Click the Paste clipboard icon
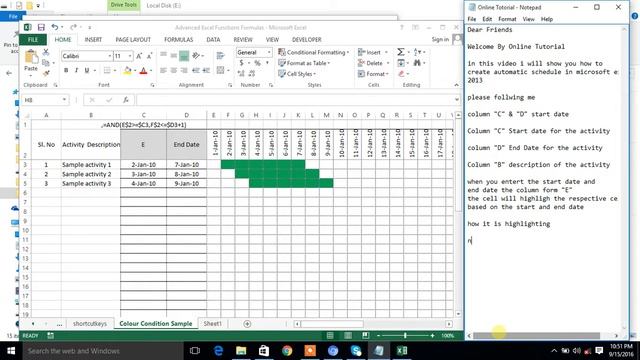640x360 pixels. pyautogui.click(x=31, y=57)
